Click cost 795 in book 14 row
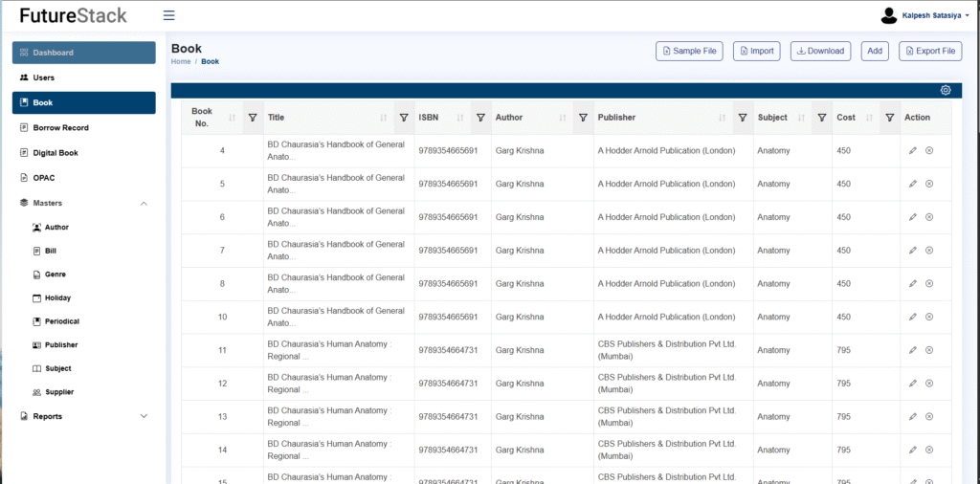Viewport: 980px width, 484px height. pos(844,450)
